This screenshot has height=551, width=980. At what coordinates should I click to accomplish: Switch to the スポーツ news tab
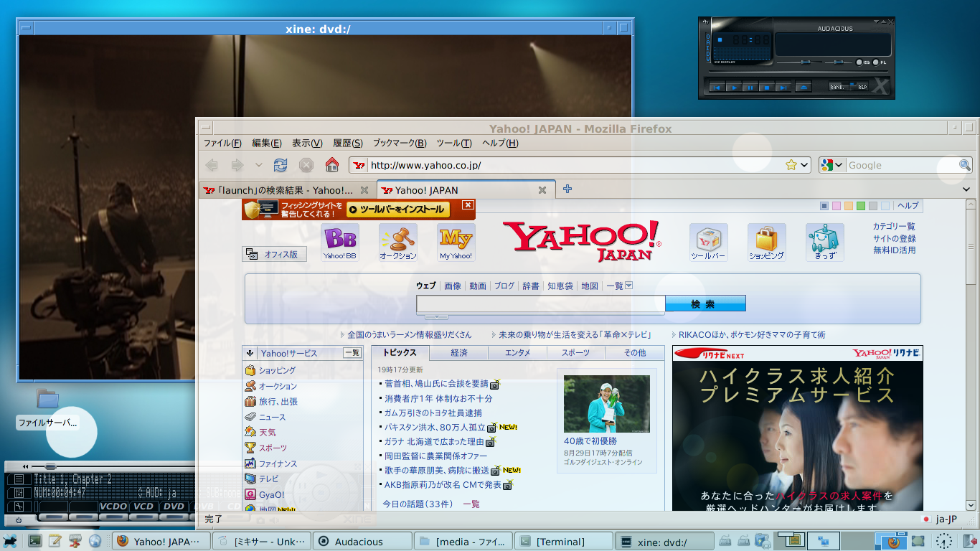[575, 353]
